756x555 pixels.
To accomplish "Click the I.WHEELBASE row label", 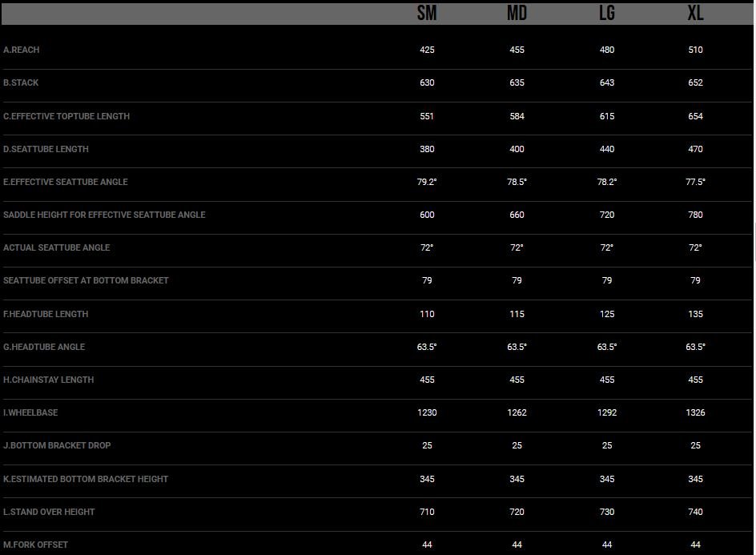I will pyautogui.click(x=30, y=412).
